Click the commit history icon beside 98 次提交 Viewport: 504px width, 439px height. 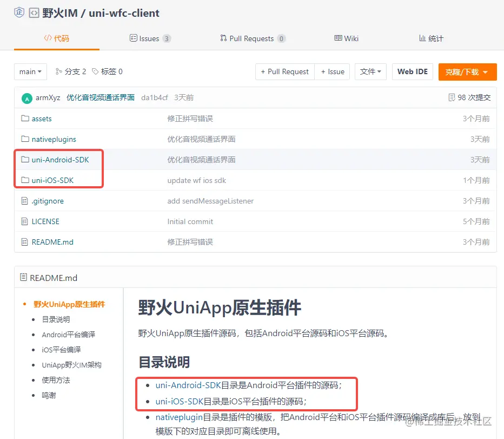click(x=452, y=97)
